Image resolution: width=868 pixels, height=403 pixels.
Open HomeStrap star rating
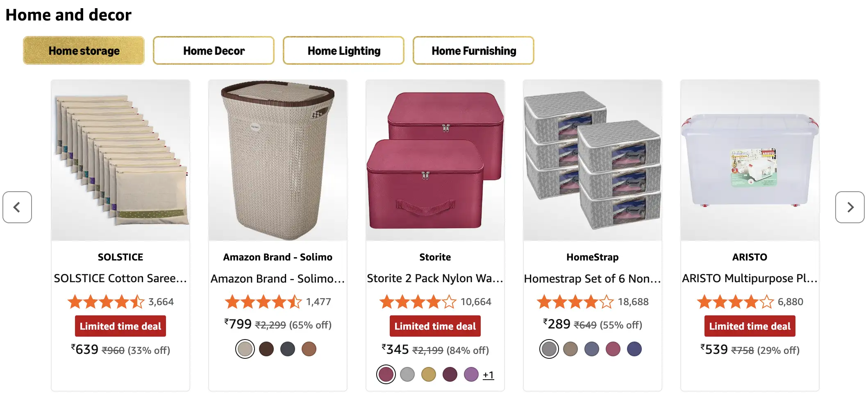pyautogui.click(x=575, y=302)
